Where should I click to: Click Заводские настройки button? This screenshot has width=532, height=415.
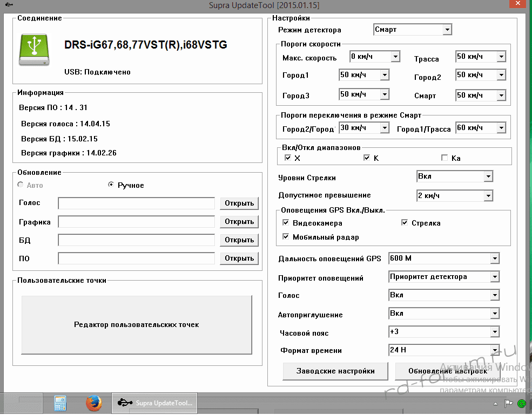335,371
